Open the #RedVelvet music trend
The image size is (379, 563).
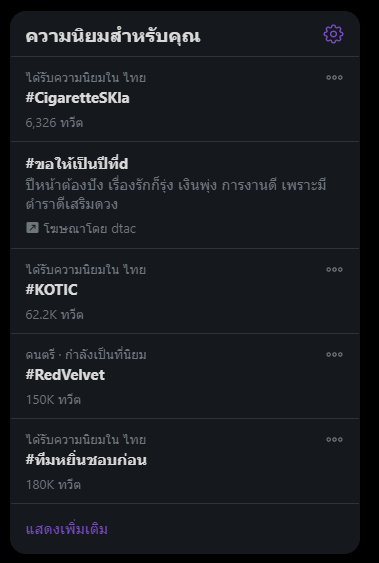point(65,375)
